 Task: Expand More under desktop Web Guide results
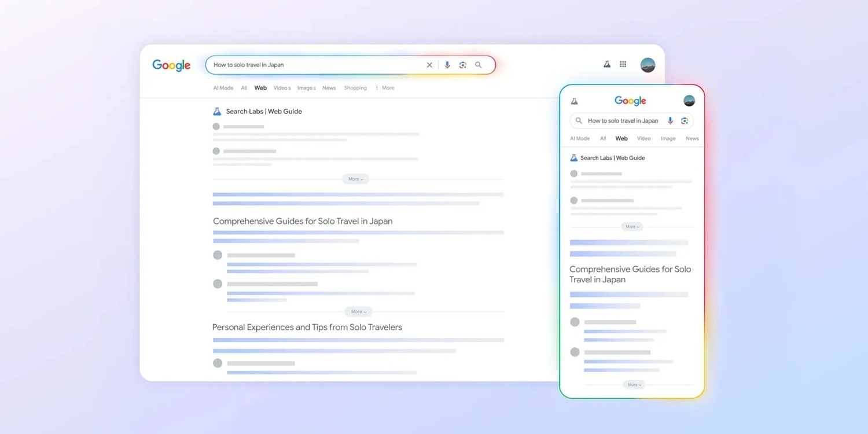pos(355,179)
